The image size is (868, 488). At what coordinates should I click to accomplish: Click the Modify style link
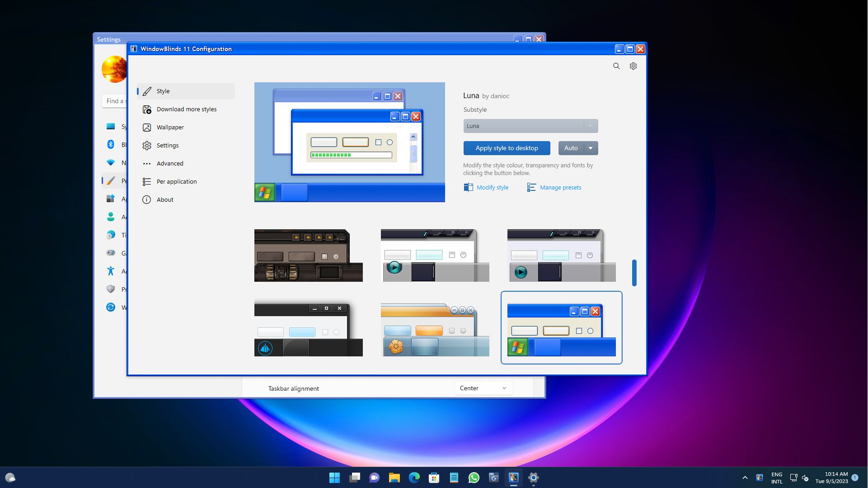(492, 188)
